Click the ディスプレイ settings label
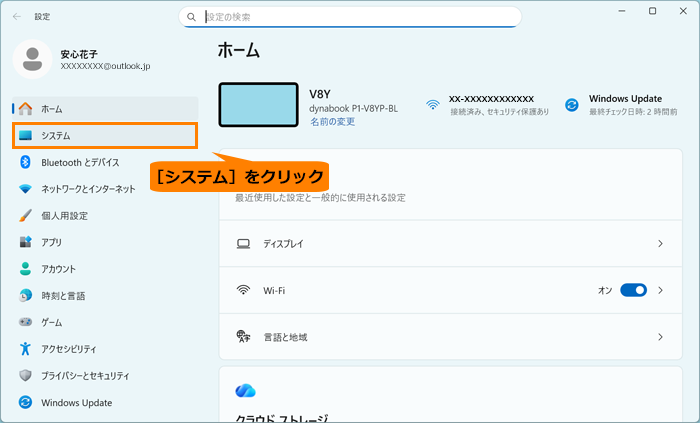 click(283, 244)
